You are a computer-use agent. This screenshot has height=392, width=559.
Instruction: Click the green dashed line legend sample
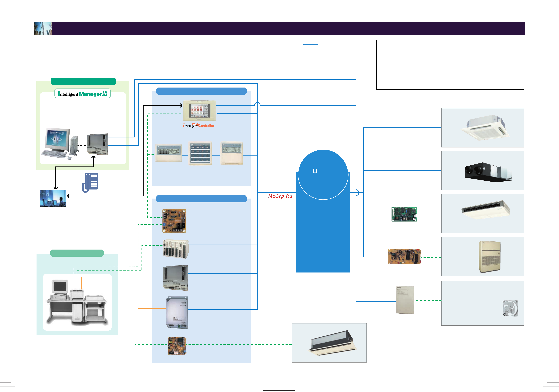[x=310, y=62]
